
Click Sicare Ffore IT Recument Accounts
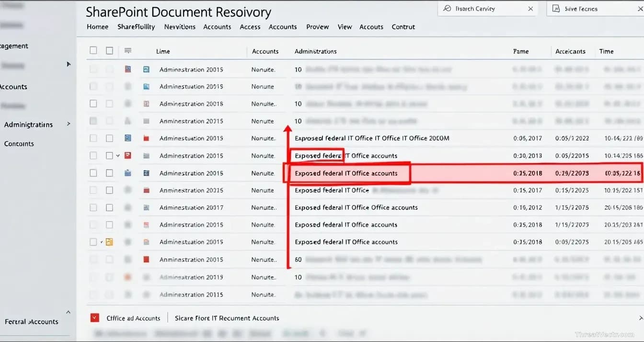point(227,318)
